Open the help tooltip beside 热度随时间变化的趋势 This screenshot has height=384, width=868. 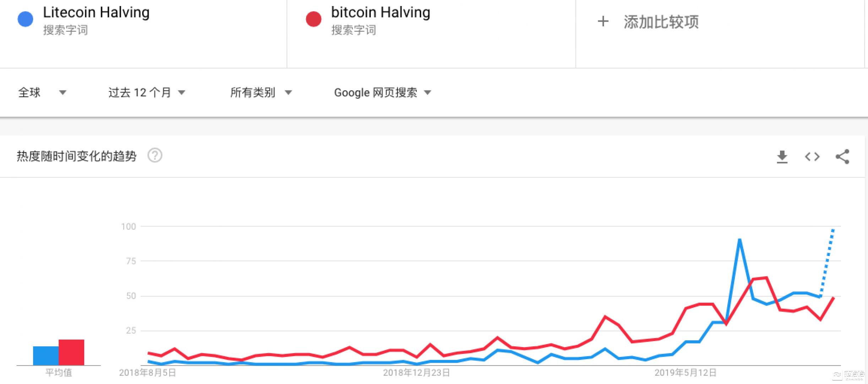(155, 155)
